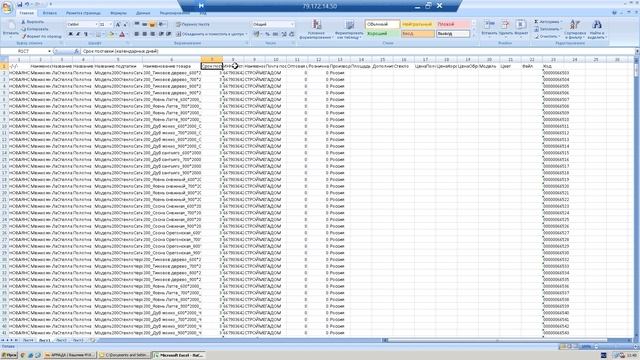Open the Sort and Filter menu
The image size is (640, 360).
click(x=575, y=29)
